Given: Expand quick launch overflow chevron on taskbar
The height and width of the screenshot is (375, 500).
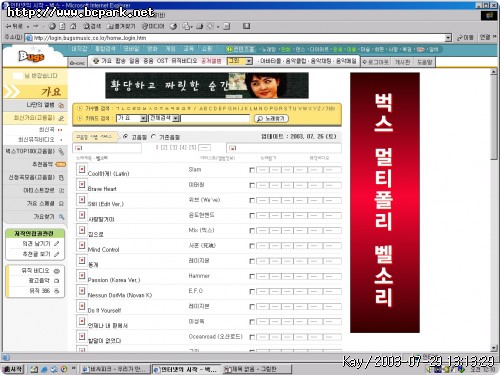Looking at the screenshot, I should pos(74,368).
